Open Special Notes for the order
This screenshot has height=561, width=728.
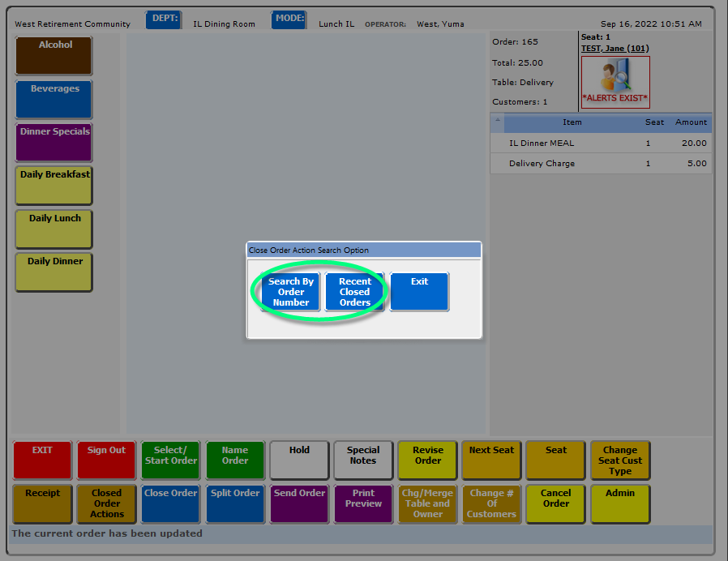click(363, 460)
